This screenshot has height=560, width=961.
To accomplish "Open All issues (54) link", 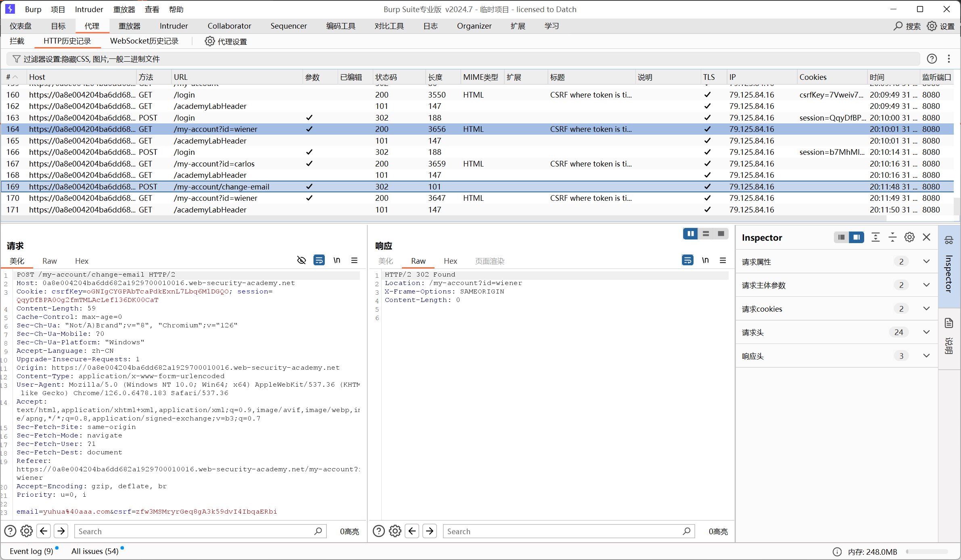I will [95, 551].
